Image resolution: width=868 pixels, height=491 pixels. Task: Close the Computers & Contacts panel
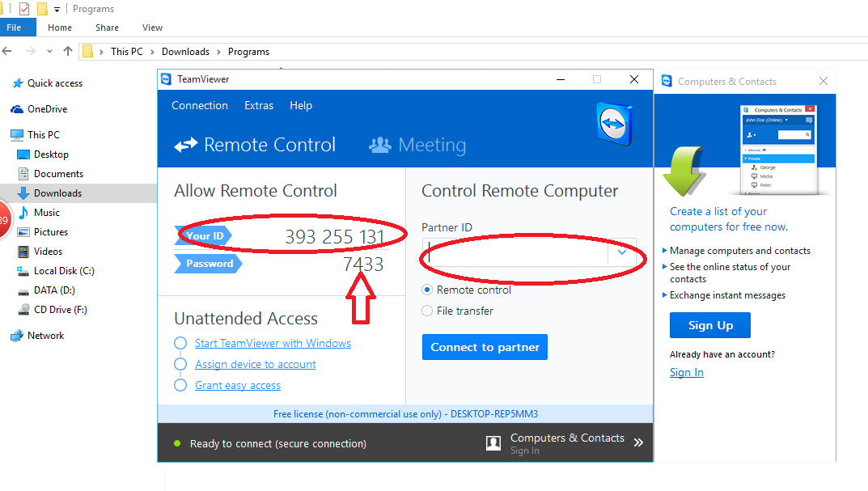[x=824, y=82]
